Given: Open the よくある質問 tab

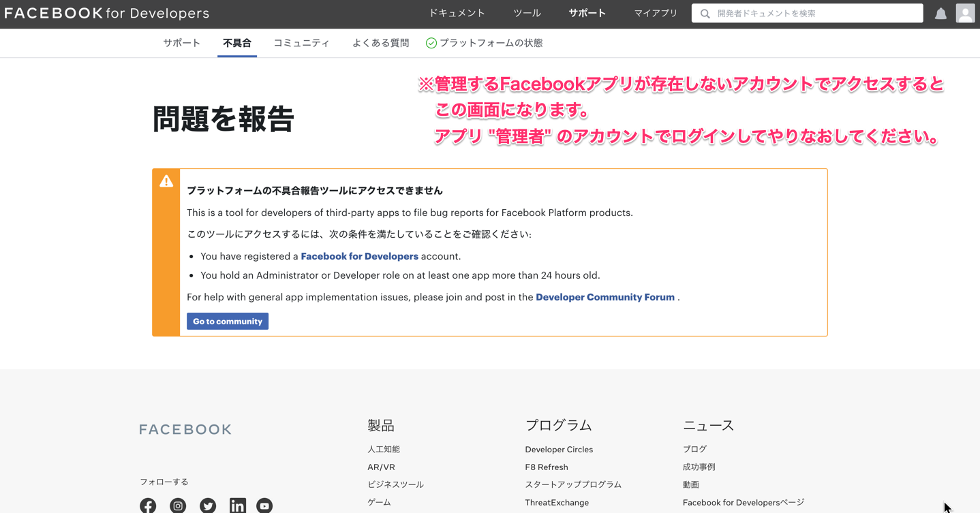Looking at the screenshot, I should pos(380,43).
